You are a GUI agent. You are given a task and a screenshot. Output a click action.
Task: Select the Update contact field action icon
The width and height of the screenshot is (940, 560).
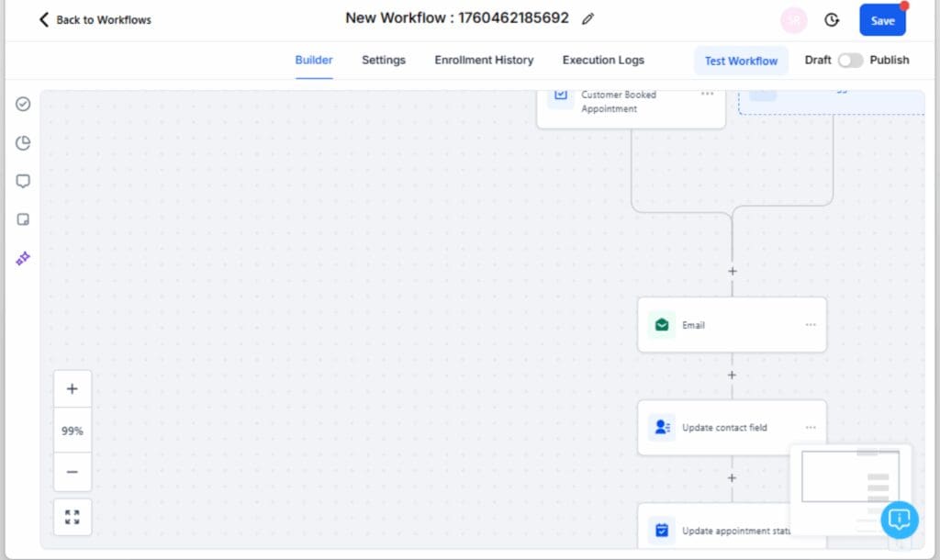click(x=663, y=427)
